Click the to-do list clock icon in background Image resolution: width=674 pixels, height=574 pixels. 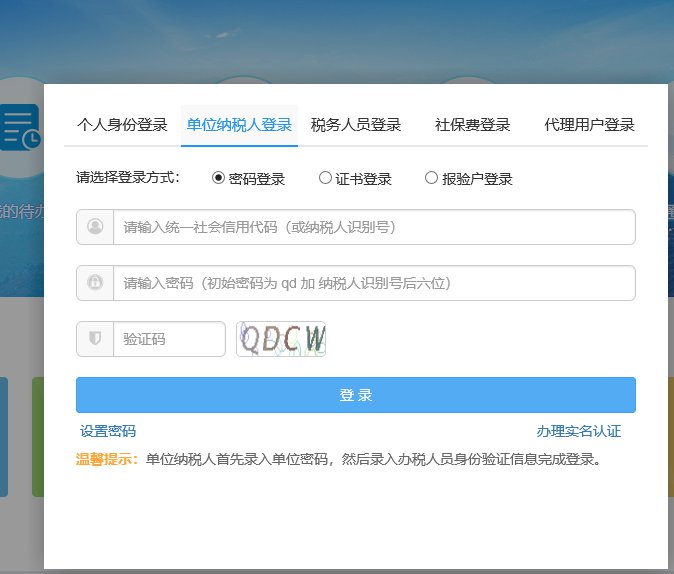coord(20,126)
